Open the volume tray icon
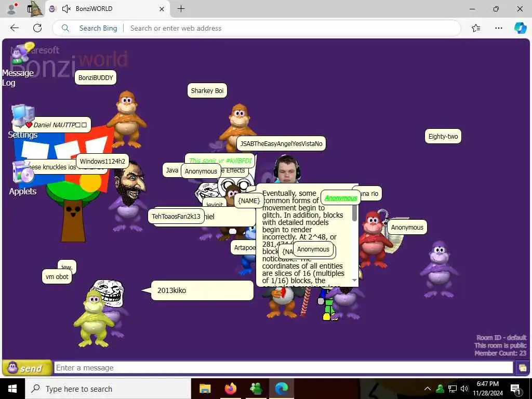The width and height of the screenshot is (532, 399). [x=465, y=389]
